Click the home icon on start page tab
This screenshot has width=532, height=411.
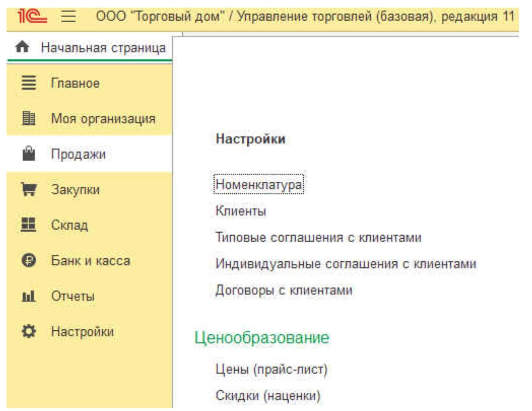pos(22,47)
